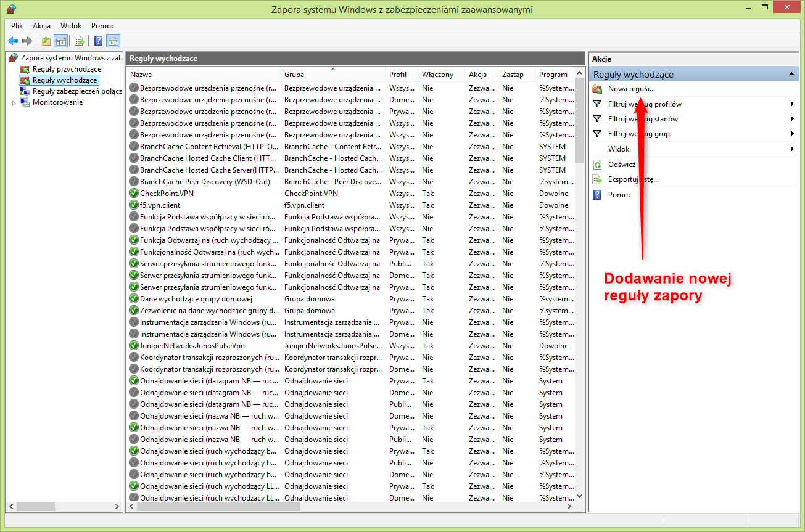Open the Akcja menu in the menu bar
Screen dimensions: 805x532
pyautogui.click(x=42, y=26)
